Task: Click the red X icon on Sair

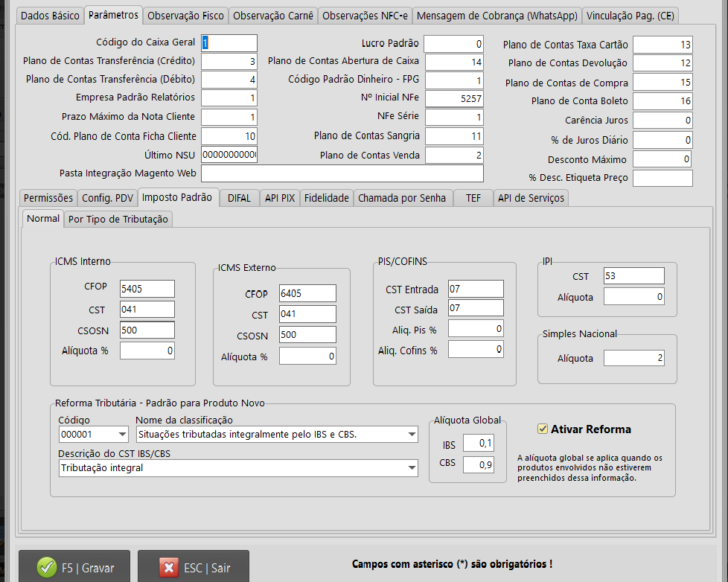Action: (x=169, y=567)
